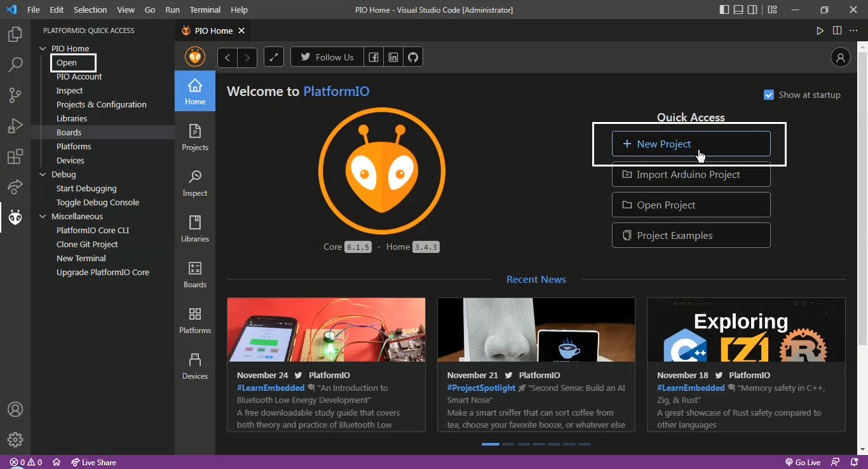The height and width of the screenshot is (469, 868).
Task: Open Customize Layout icon
Action: [772, 10]
